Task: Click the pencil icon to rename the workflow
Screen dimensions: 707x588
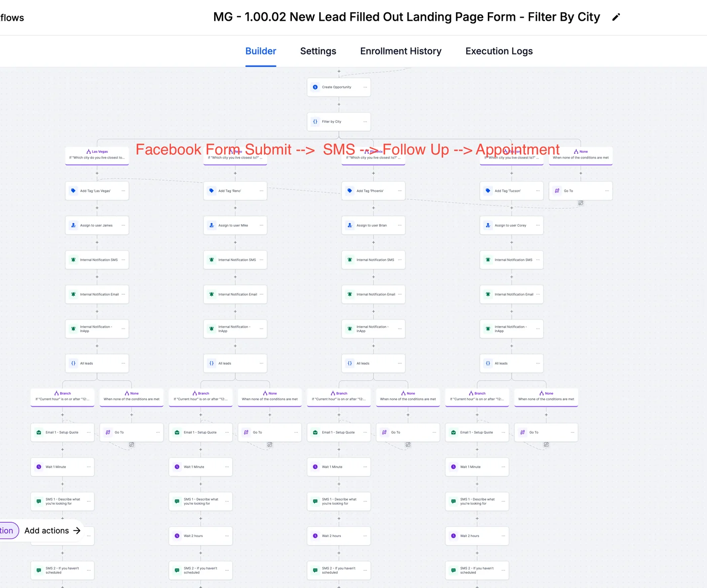Action: [616, 17]
